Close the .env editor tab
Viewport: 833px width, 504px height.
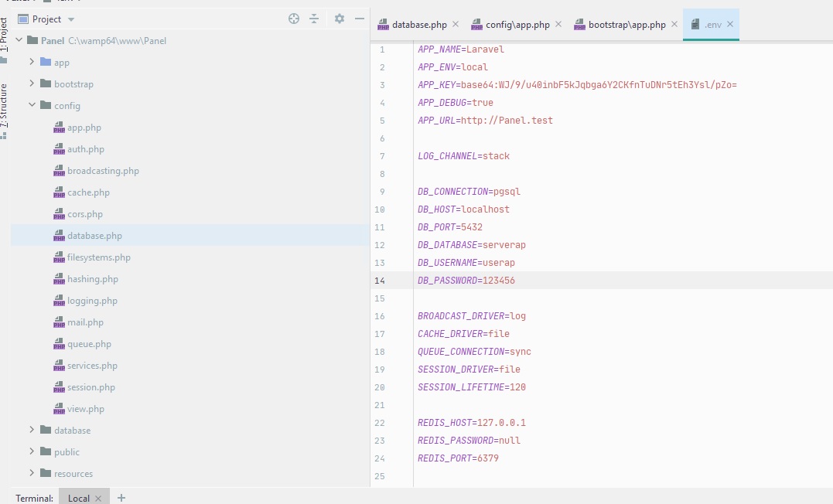729,24
